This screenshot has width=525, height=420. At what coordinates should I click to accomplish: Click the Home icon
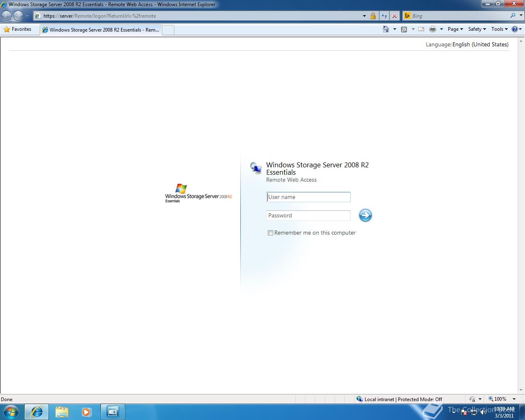[386, 29]
